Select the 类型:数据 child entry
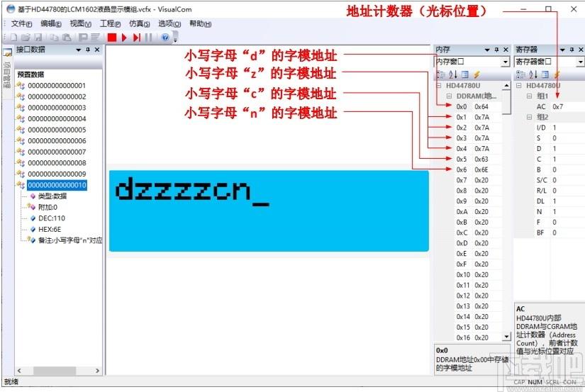The height and width of the screenshot is (392, 585). [x=52, y=196]
